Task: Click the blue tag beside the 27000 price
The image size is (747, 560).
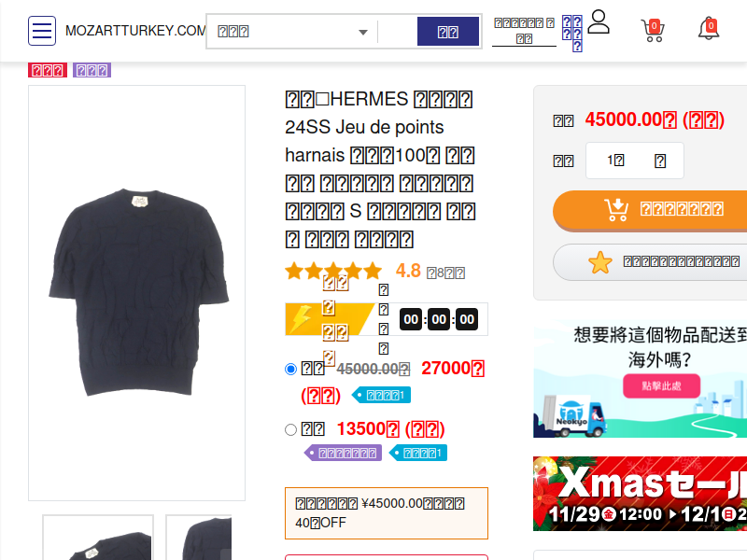Action: pyautogui.click(x=381, y=395)
